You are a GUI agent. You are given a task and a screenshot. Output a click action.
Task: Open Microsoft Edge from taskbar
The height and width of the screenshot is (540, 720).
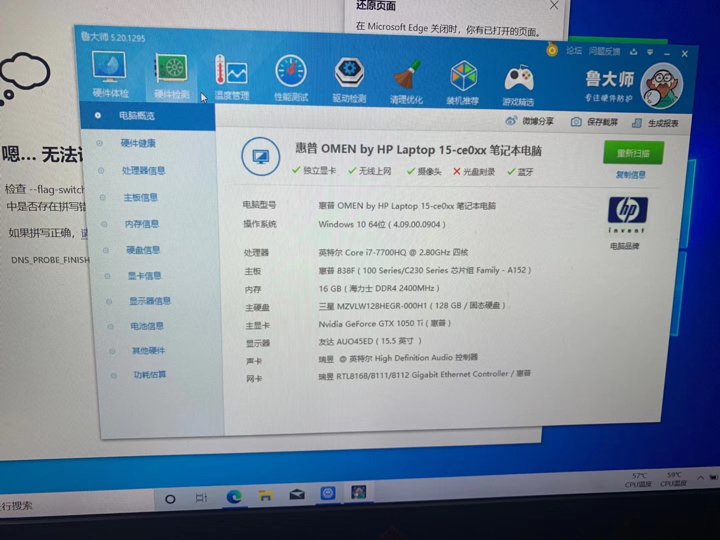(234, 496)
